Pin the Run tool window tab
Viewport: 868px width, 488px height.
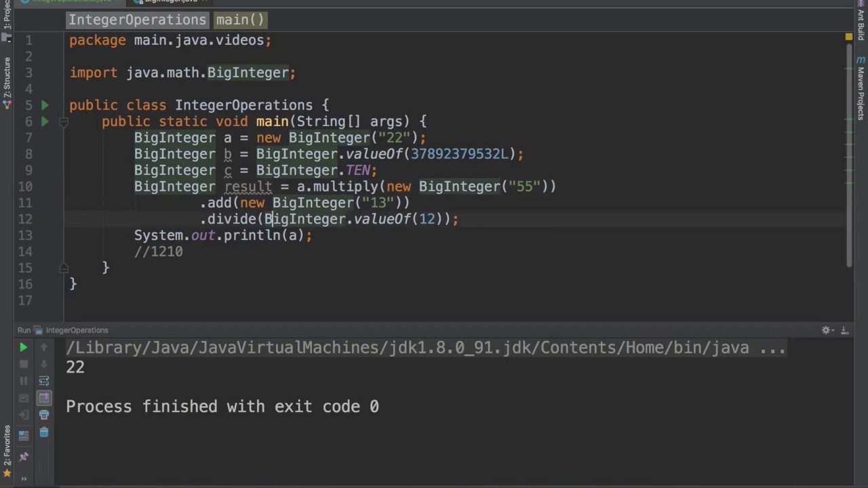point(22,455)
